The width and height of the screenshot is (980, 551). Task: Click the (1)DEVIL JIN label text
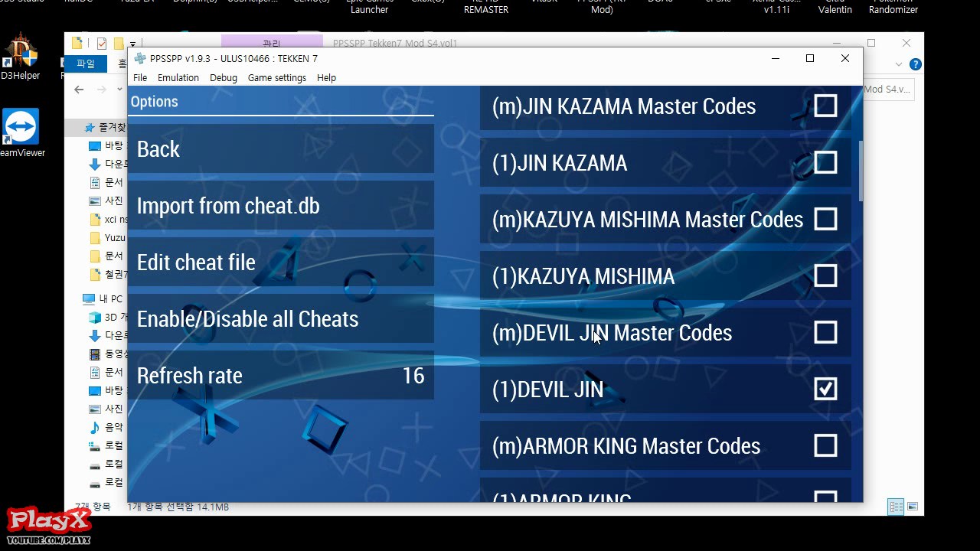(547, 389)
